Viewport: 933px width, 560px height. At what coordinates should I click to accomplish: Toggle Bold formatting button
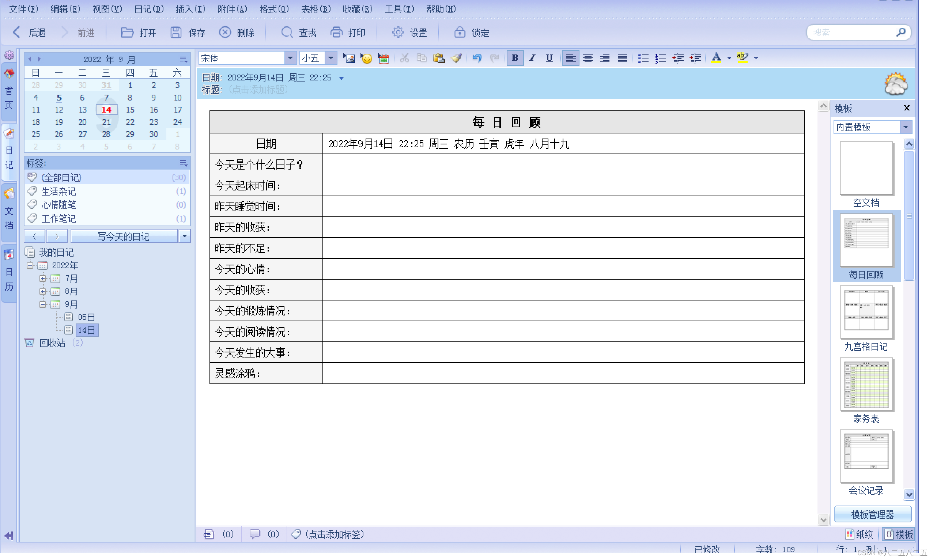[x=514, y=58]
